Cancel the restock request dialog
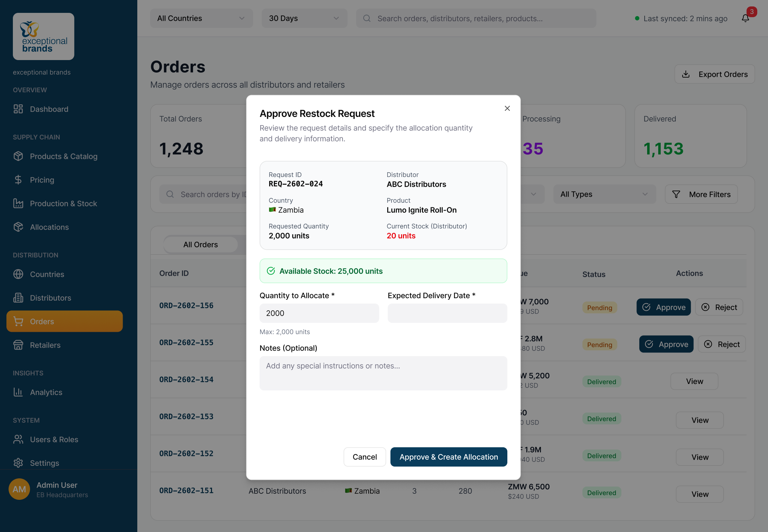The image size is (768, 532). click(x=365, y=457)
